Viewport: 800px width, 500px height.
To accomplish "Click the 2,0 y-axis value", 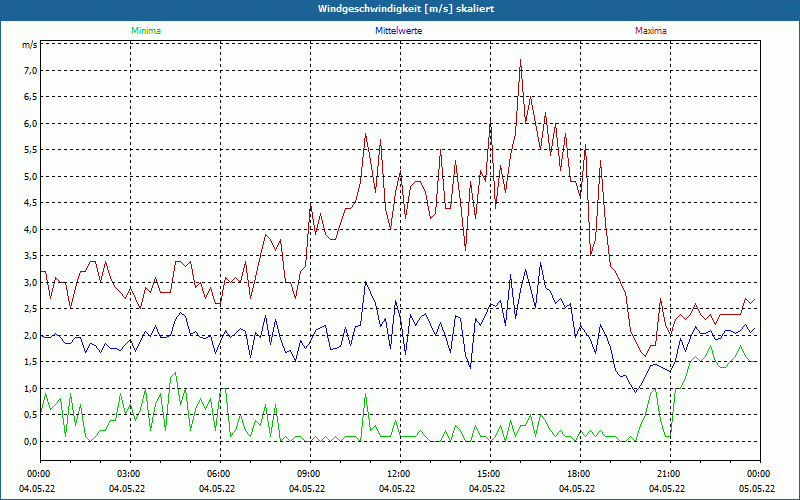I will [x=30, y=336].
